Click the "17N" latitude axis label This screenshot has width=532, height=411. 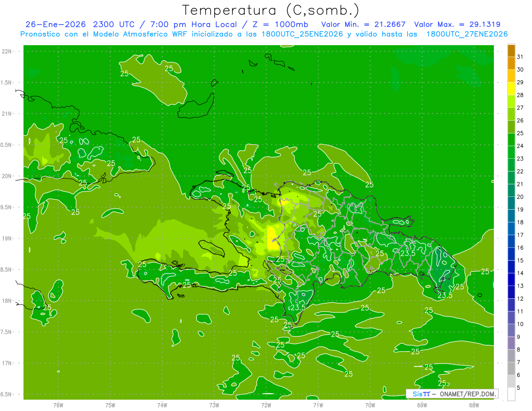(8, 363)
